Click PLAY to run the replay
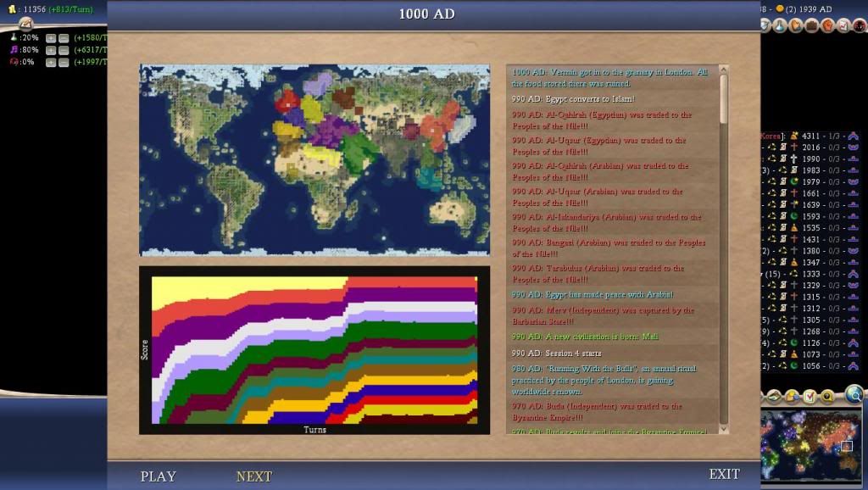Screen dimensions: 868x490 point(159,476)
